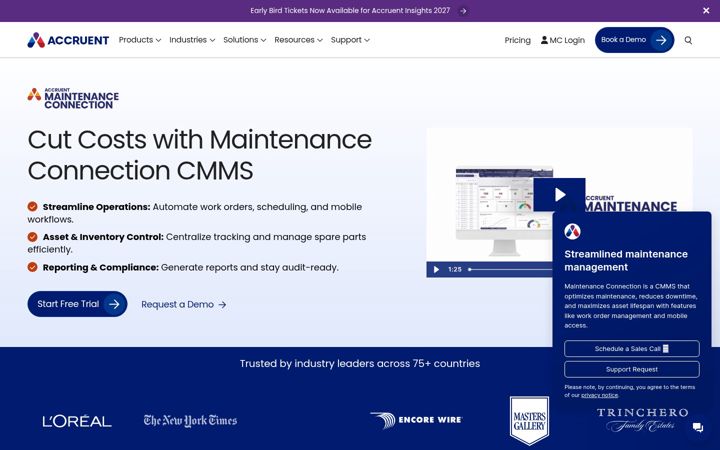
Task: Expand the Support menu
Action: [x=350, y=40]
